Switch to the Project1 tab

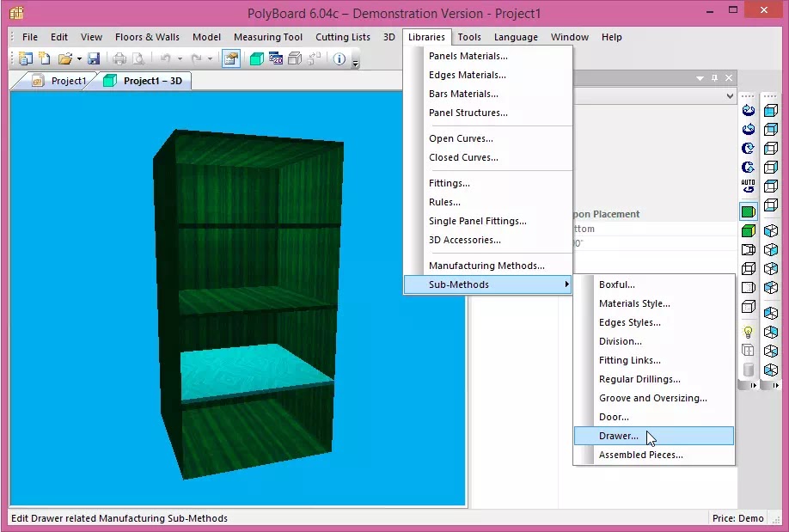(69, 80)
